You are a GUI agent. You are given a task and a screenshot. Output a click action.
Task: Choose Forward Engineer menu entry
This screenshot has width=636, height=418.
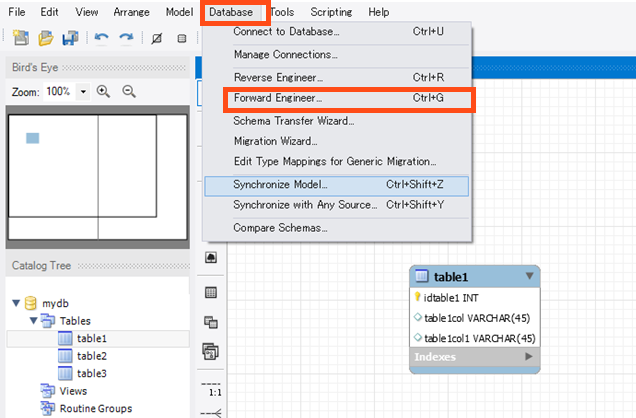tap(337, 98)
